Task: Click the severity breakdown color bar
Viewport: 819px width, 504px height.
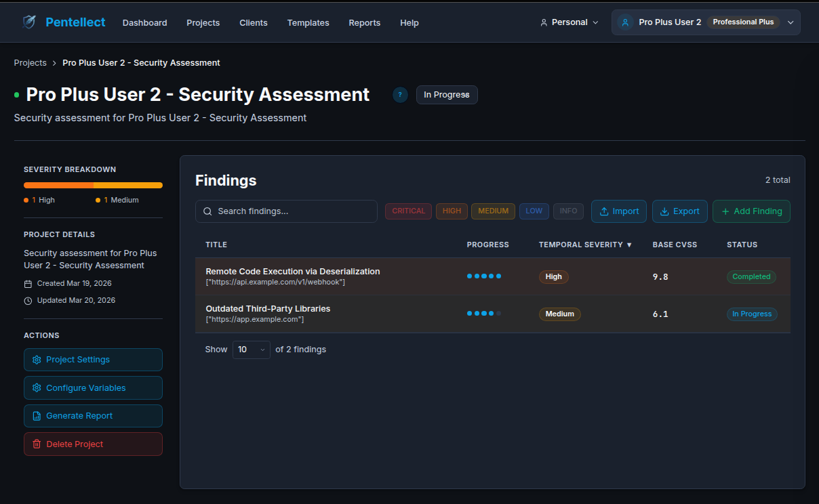Action: pos(93,185)
